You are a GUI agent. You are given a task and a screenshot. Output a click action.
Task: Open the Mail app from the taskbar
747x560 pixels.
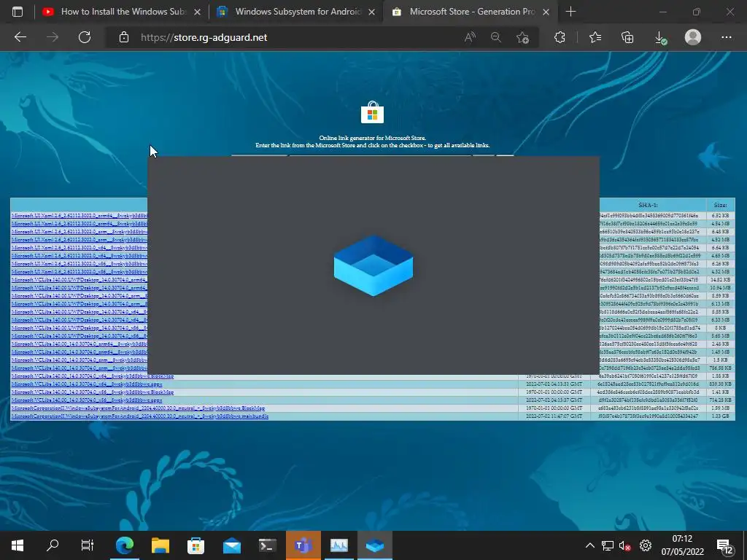(231, 545)
